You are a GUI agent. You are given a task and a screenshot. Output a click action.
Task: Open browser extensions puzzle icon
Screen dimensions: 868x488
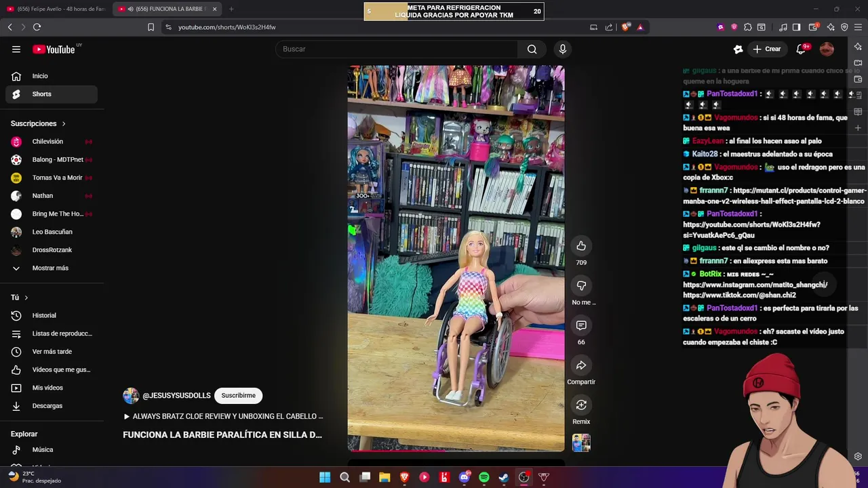tap(748, 27)
